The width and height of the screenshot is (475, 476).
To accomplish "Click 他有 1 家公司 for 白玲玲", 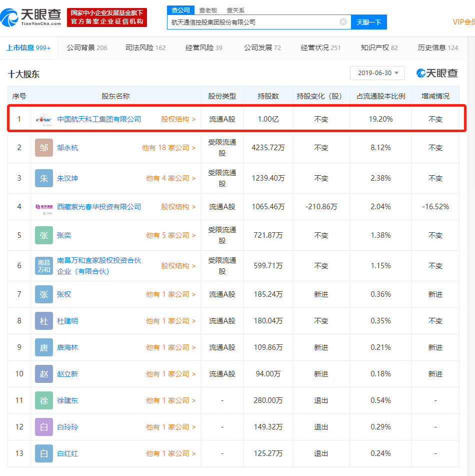I will click(171, 427).
